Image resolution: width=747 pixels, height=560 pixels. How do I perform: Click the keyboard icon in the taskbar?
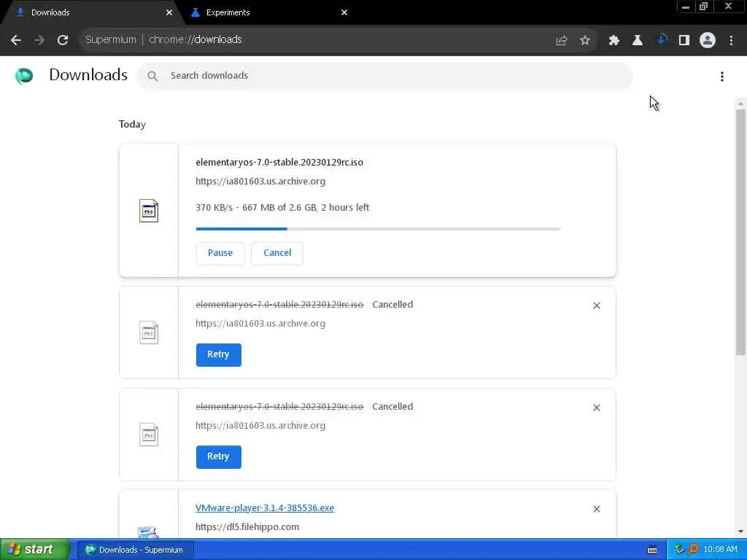(652, 550)
